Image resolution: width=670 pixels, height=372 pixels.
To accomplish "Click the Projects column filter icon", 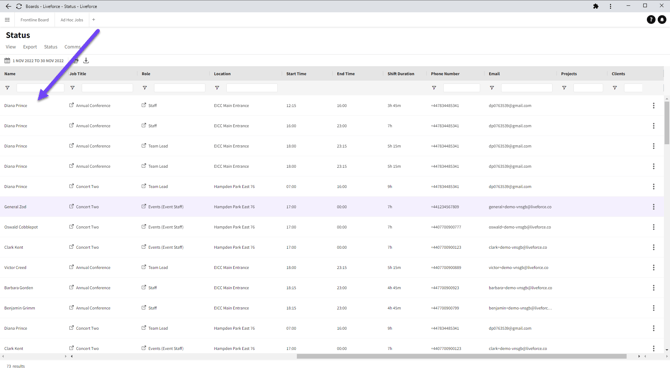I will [x=564, y=88].
